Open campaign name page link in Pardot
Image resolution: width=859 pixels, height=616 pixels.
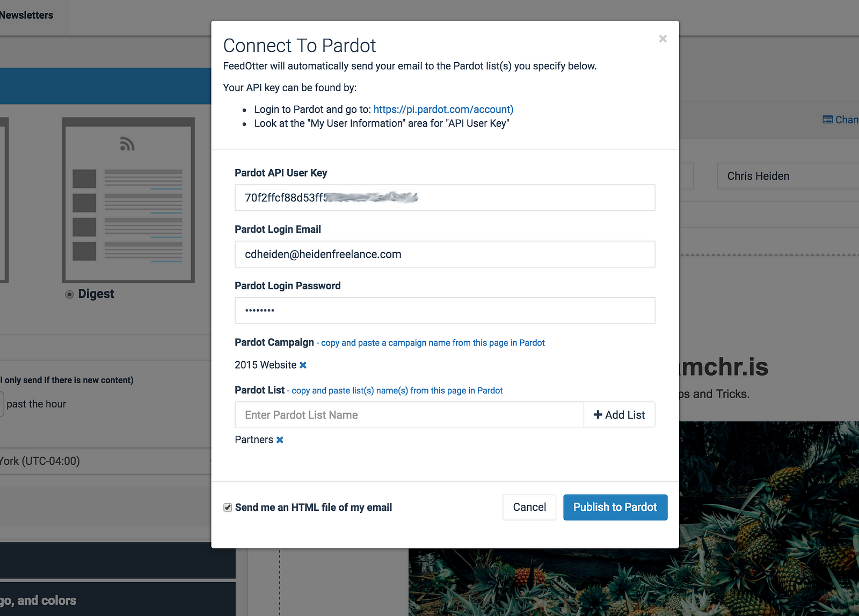pyautogui.click(x=433, y=343)
